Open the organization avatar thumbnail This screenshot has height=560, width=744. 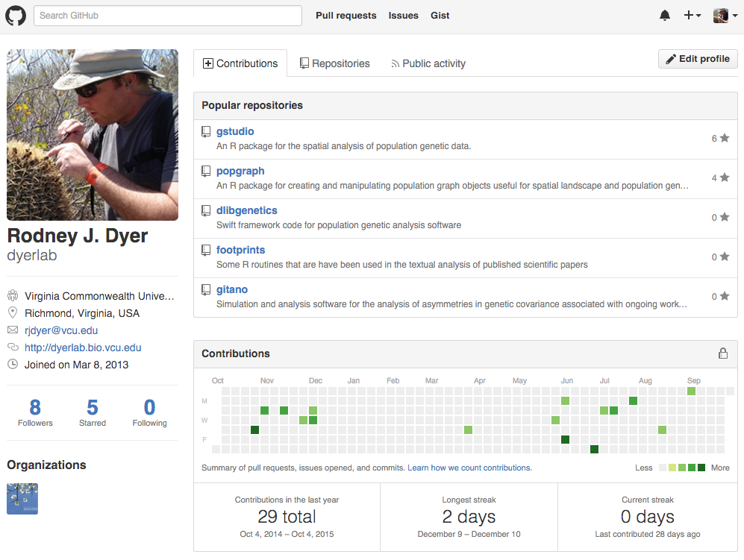(22, 499)
